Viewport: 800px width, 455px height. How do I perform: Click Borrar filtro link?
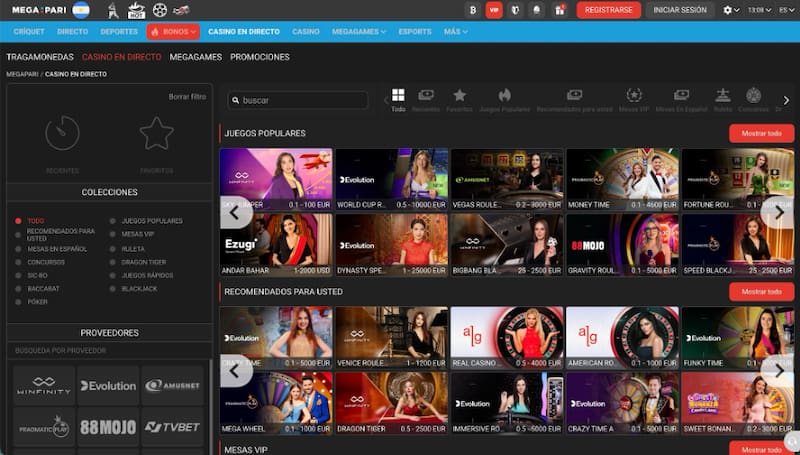[187, 96]
